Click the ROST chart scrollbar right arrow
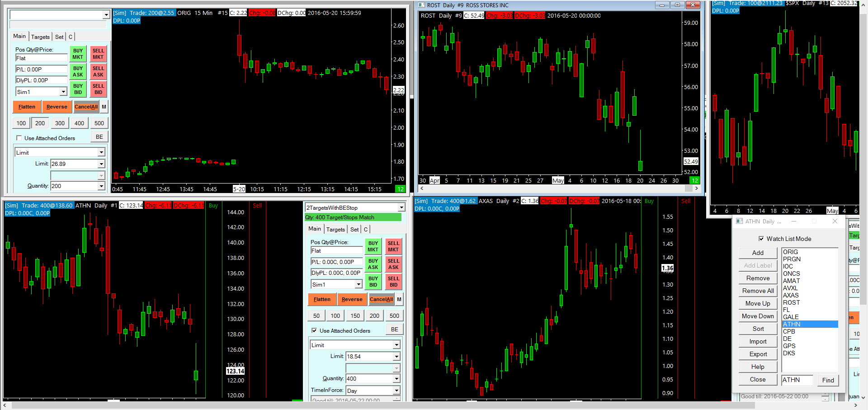Image resolution: width=868 pixels, height=410 pixels. (696, 188)
